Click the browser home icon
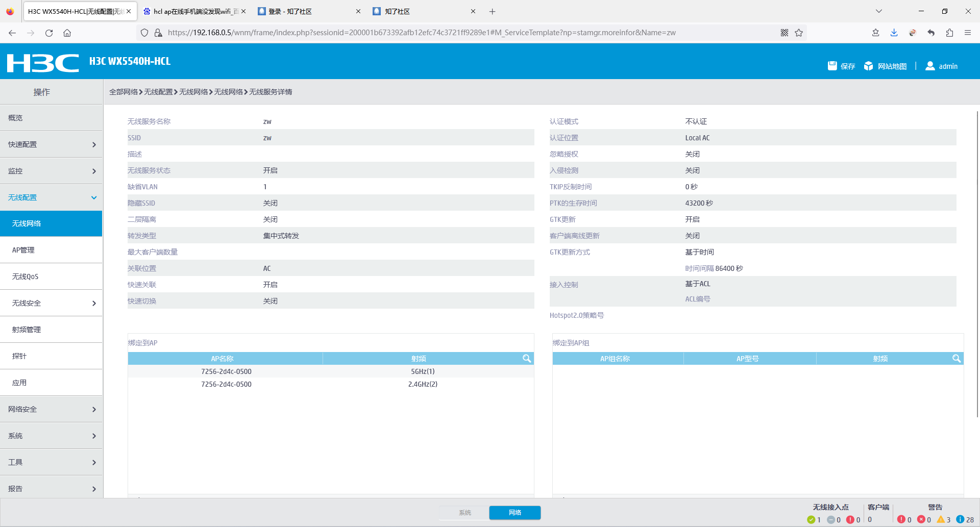 (67, 33)
